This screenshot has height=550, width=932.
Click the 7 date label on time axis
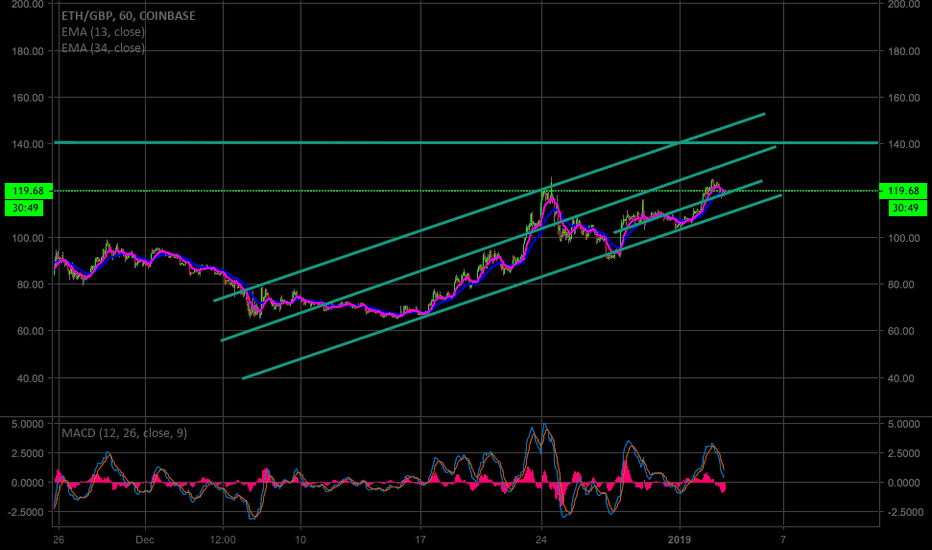click(x=783, y=540)
